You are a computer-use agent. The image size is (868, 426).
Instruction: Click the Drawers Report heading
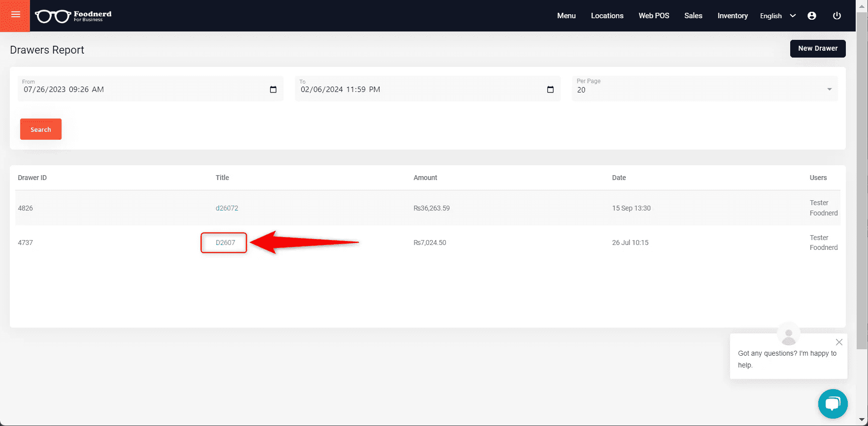tap(47, 50)
